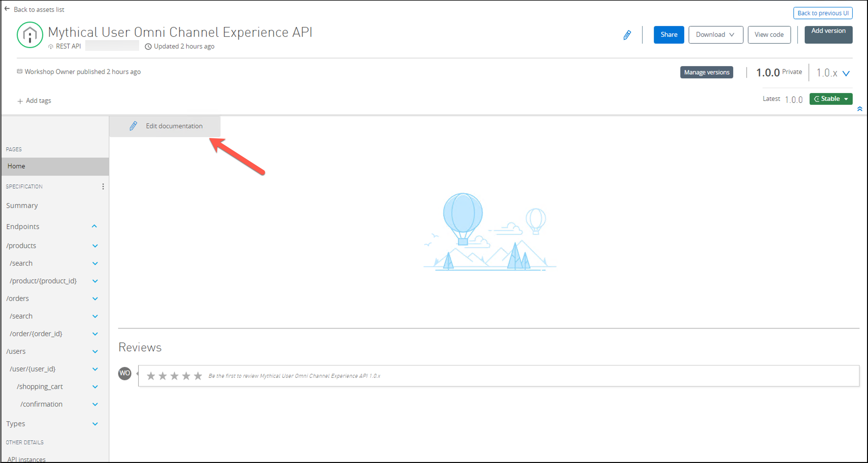
Task: Open the Summary specification page
Action: [22, 205]
